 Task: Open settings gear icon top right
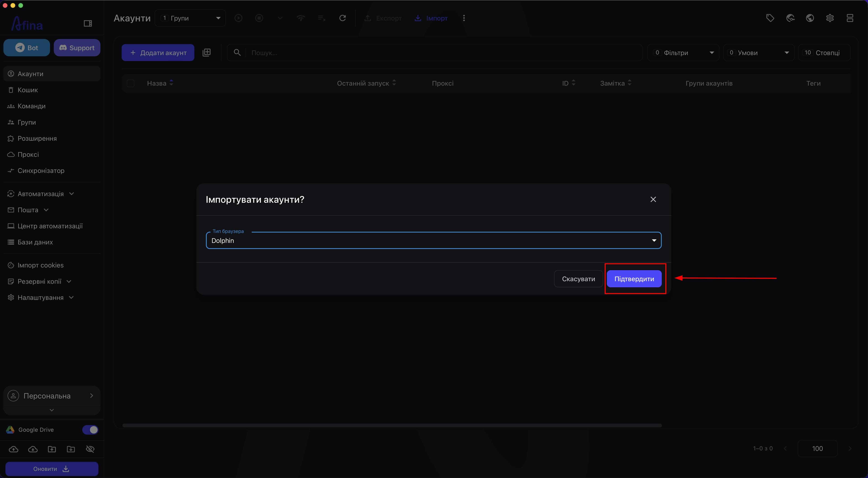click(830, 18)
